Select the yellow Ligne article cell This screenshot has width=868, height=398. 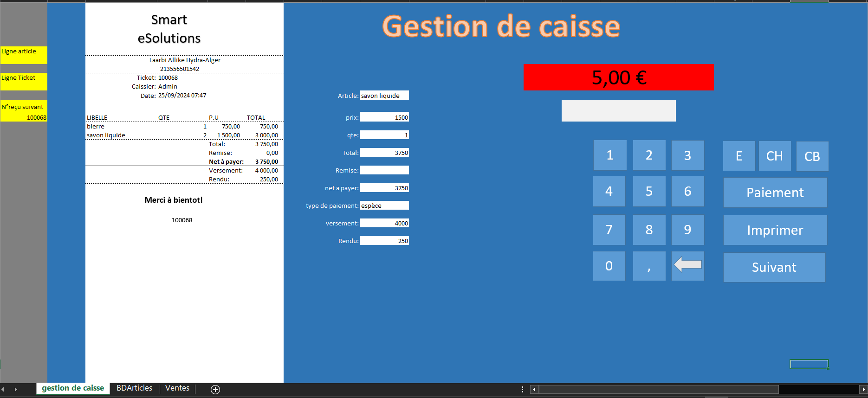(24, 55)
